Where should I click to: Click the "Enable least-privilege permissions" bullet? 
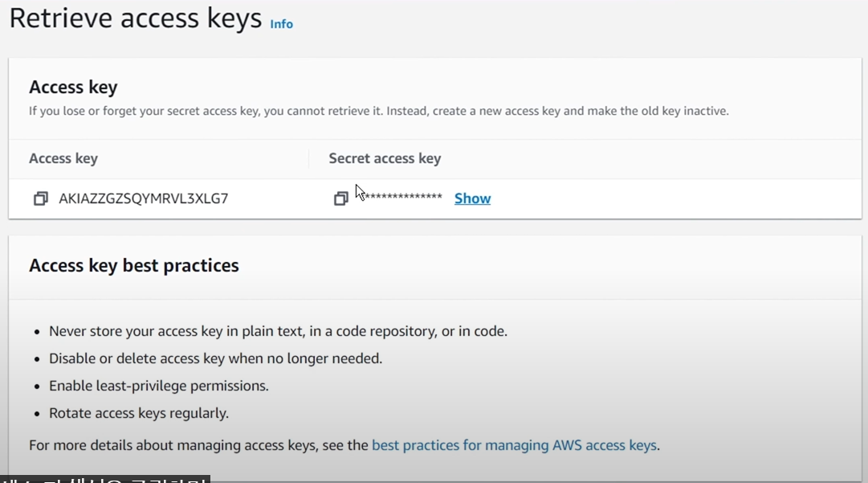pos(159,386)
